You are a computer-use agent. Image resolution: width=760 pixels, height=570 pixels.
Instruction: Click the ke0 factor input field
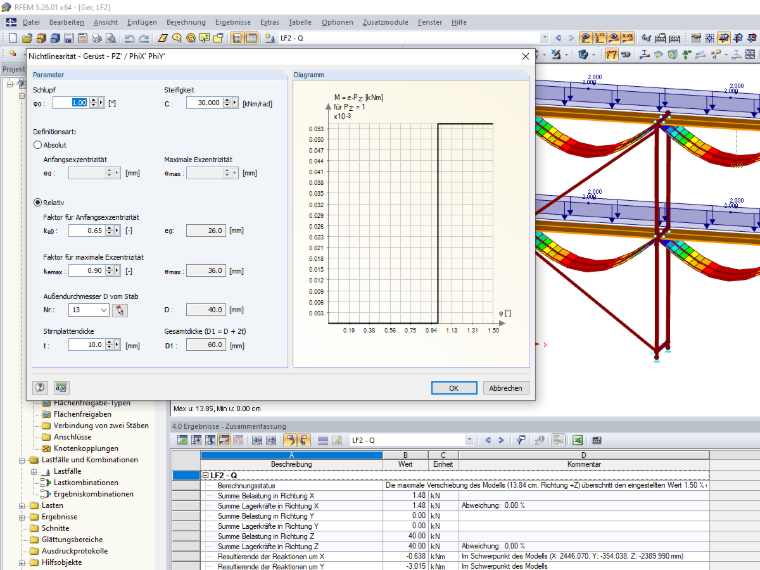86,231
